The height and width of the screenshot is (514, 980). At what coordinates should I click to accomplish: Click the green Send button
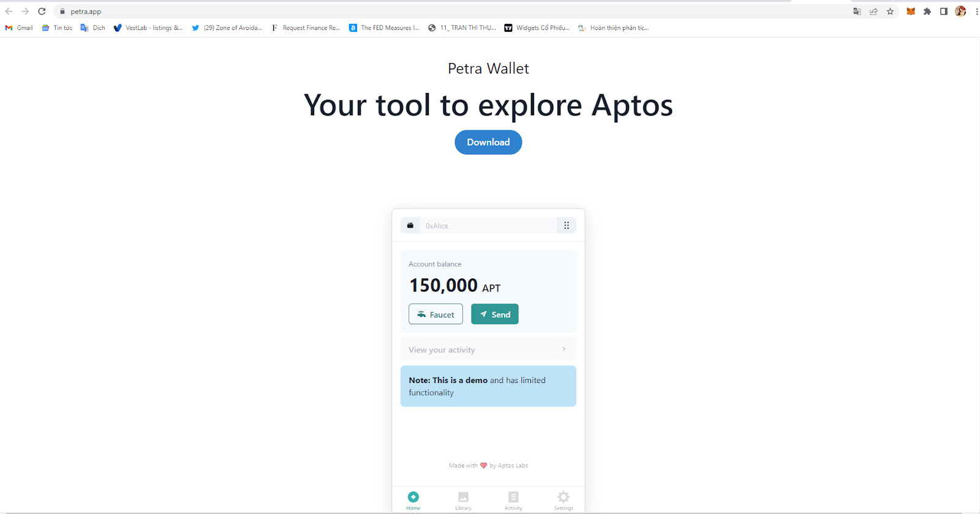[495, 315]
